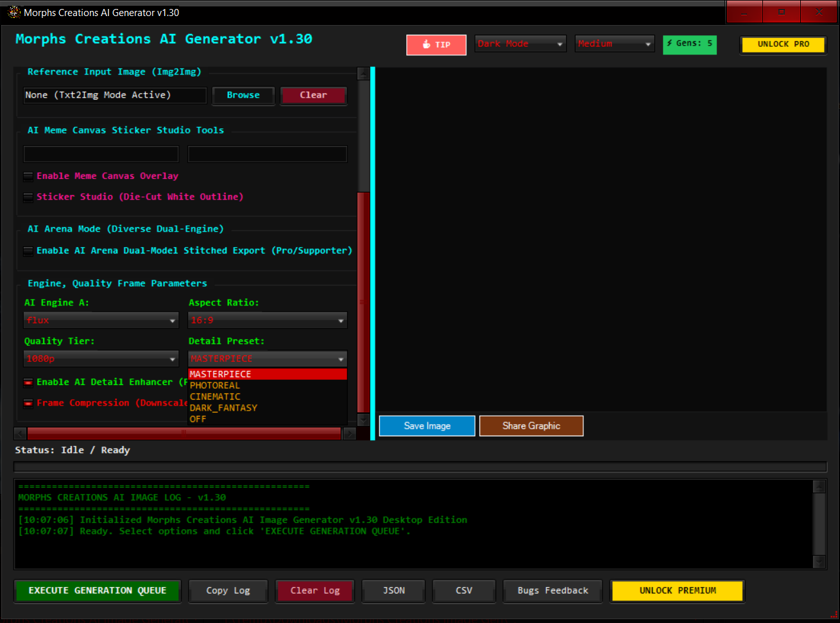Toggle Frame Compression checkbox
Screen dimensions: 840x623
coord(28,404)
